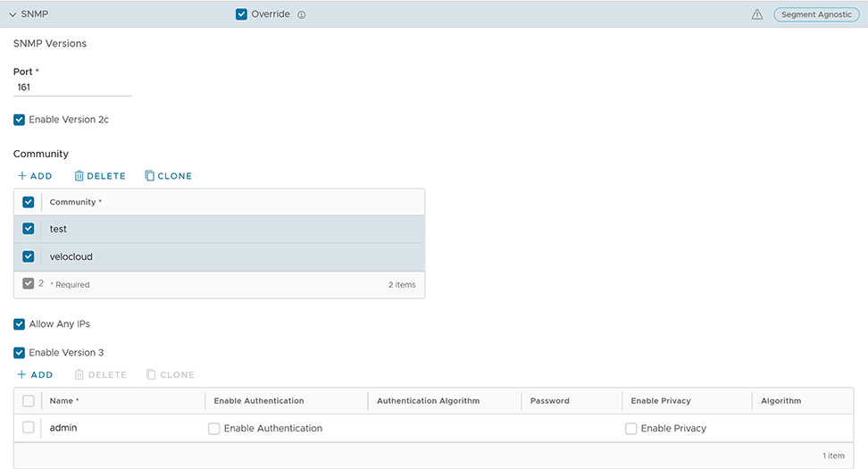Screen dimensions: 868x469
Task: Click the Add plus icon under Community
Action: click(x=22, y=176)
